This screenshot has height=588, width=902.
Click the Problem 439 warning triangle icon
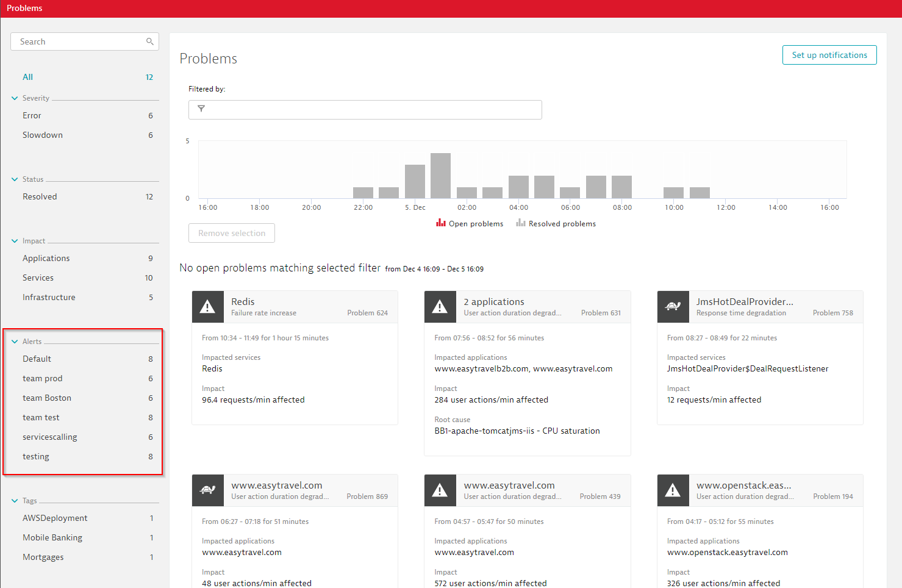tap(440, 490)
